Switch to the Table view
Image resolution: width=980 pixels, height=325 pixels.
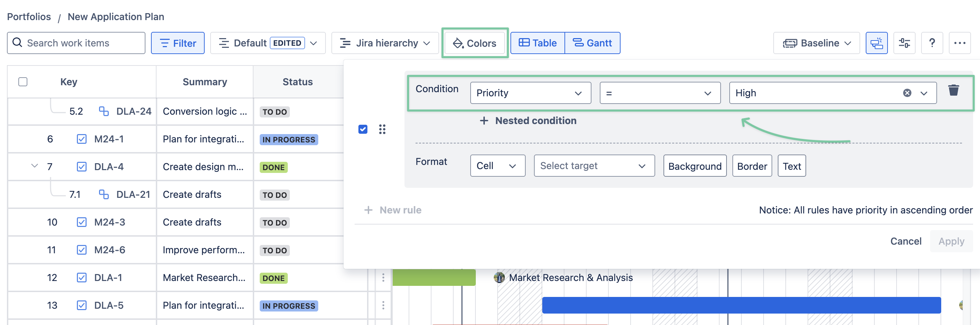[x=537, y=43]
